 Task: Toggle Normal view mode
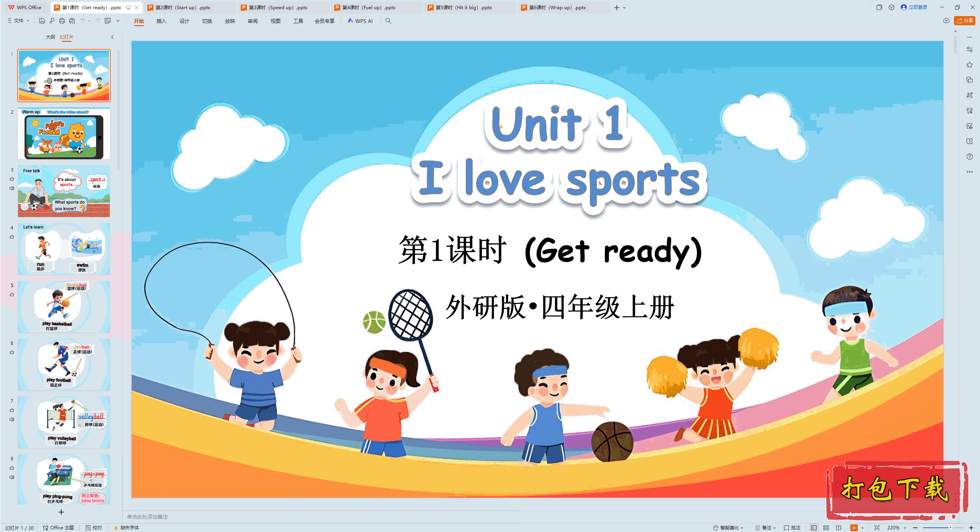(814, 528)
